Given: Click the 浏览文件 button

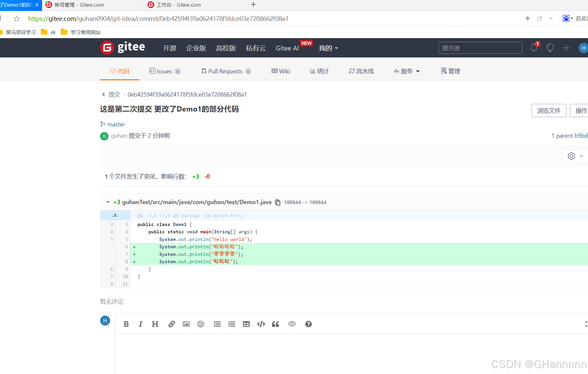Looking at the screenshot, I should point(549,110).
